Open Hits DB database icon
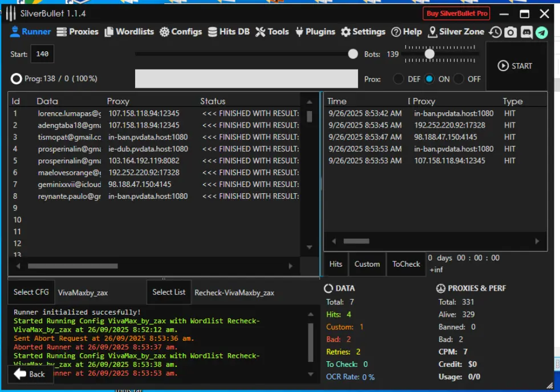Image resolution: width=560 pixels, height=392 pixels. click(213, 32)
